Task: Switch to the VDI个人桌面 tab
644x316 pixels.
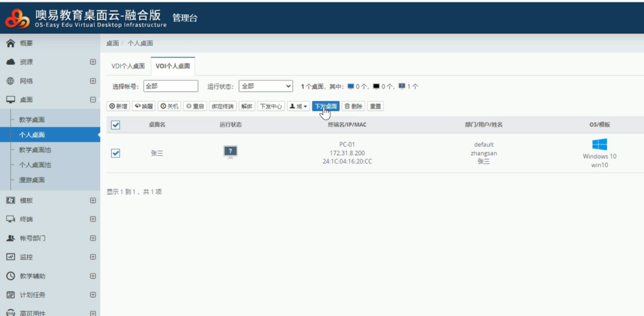Action: pyautogui.click(x=128, y=66)
